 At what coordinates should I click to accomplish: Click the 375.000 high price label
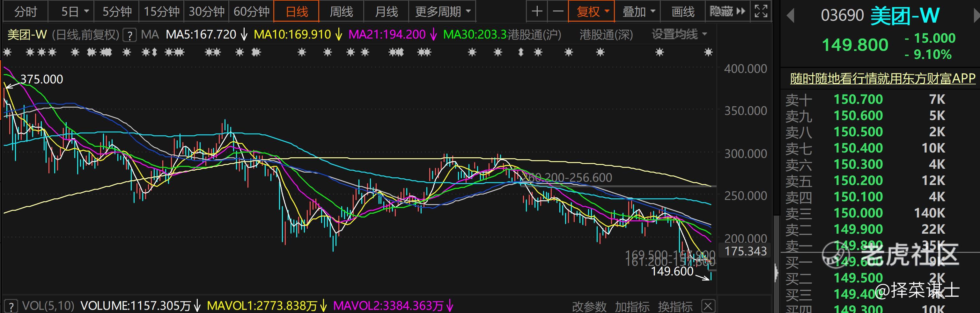[41, 79]
